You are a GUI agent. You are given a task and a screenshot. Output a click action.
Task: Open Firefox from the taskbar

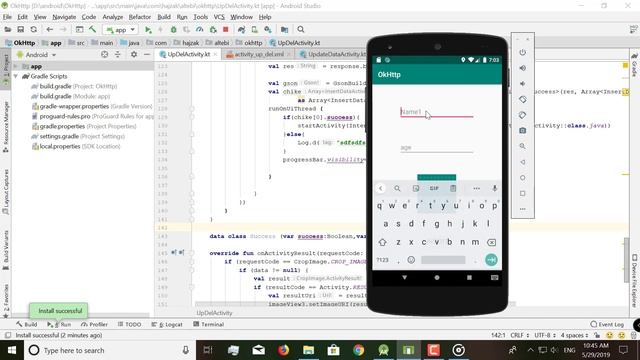click(x=283, y=350)
